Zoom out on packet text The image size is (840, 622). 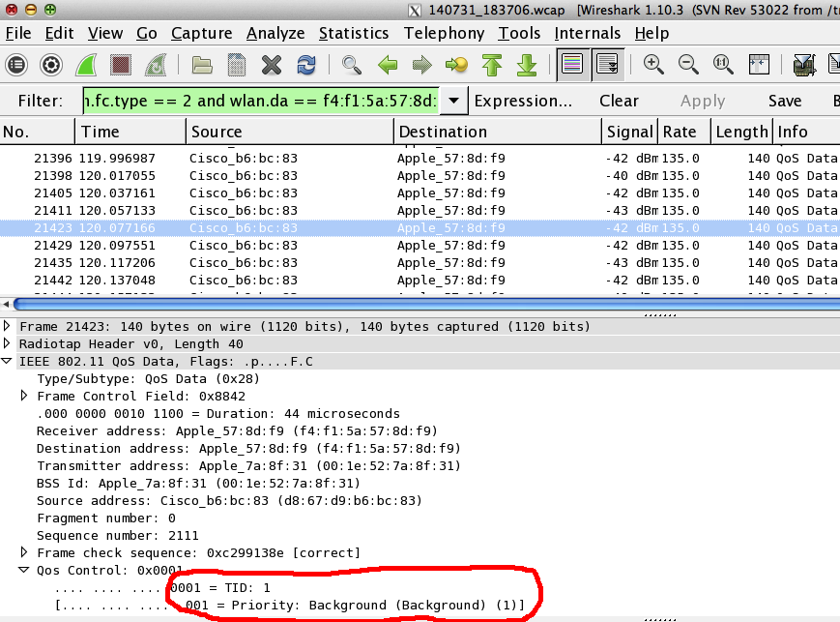tap(688, 65)
